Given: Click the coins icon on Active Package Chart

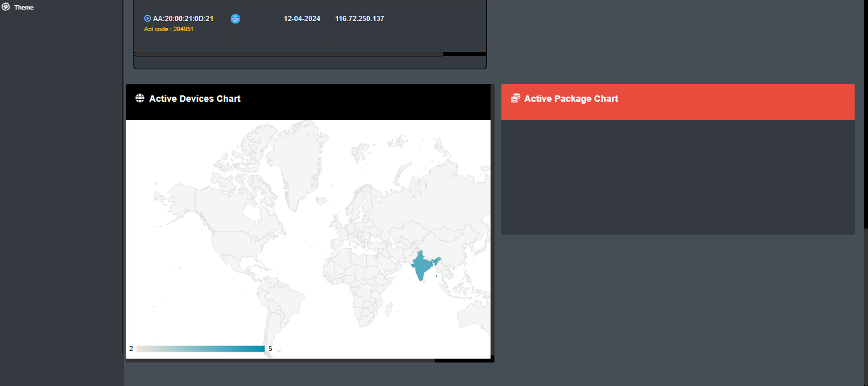Looking at the screenshot, I should 515,98.
